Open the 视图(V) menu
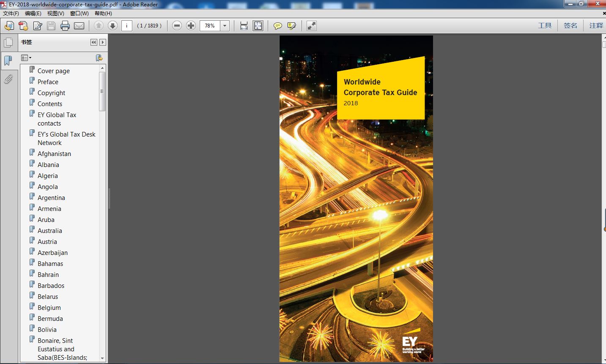The height and width of the screenshot is (364, 606). coord(56,14)
